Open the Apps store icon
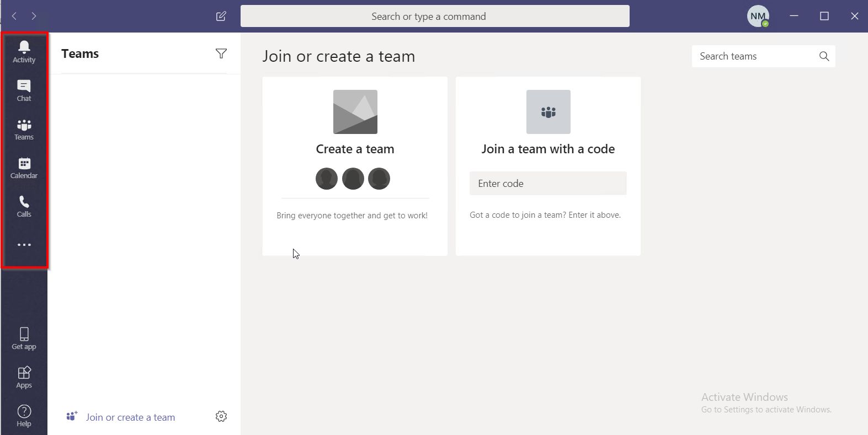 coord(24,377)
